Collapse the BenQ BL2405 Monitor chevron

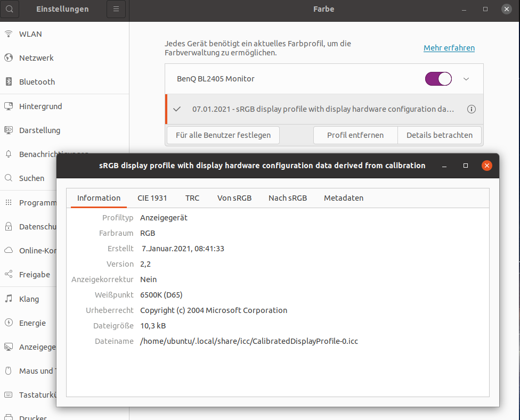pos(466,79)
